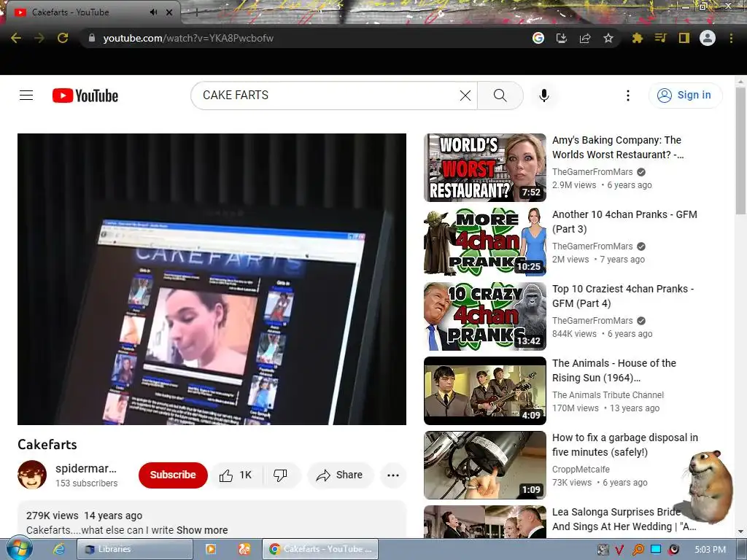Clear the search box with X

[465, 96]
